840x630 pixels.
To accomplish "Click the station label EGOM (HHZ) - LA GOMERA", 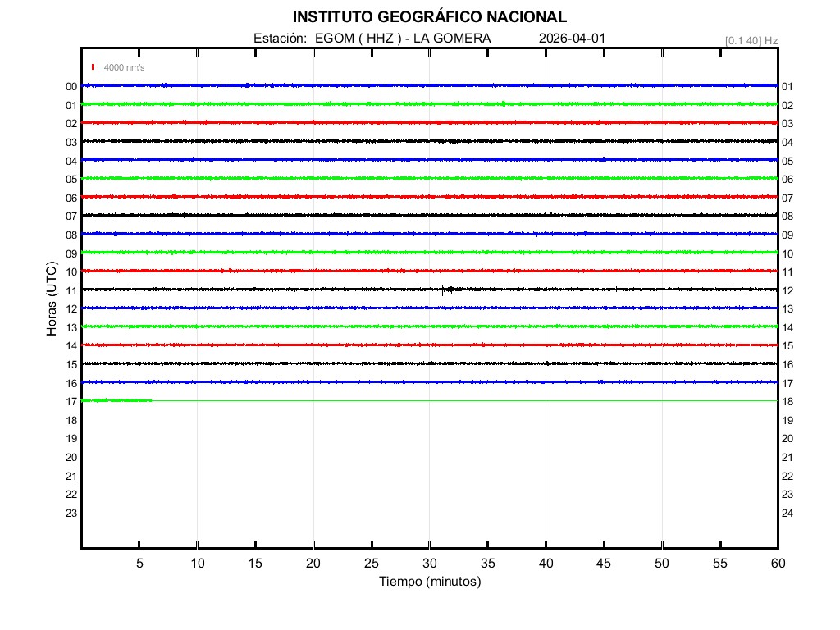I will [x=372, y=39].
